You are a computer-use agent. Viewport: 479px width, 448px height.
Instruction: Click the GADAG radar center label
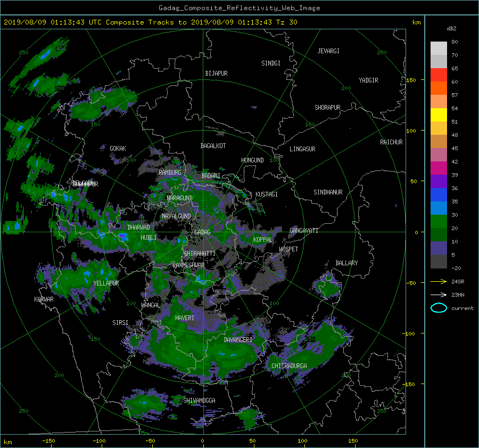click(202, 232)
